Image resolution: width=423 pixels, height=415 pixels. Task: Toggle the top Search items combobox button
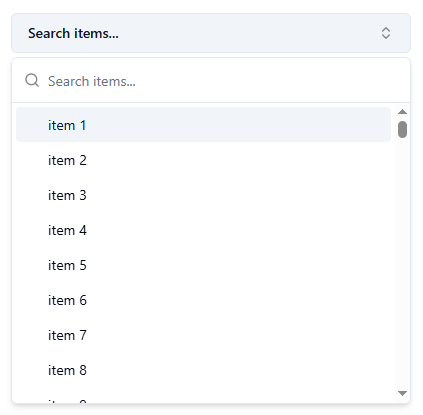point(211,33)
